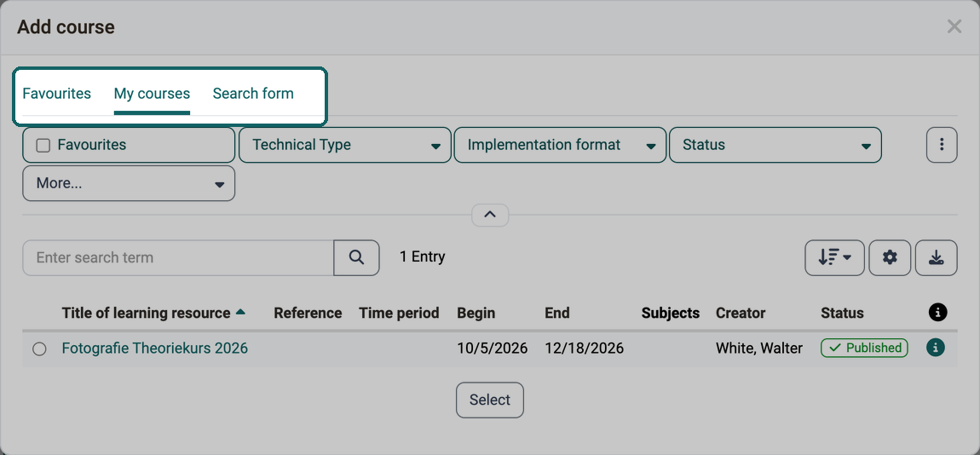This screenshot has height=455, width=980.
Task: Click the end date 12/18/2026
Action: click(x=584, y=348)
